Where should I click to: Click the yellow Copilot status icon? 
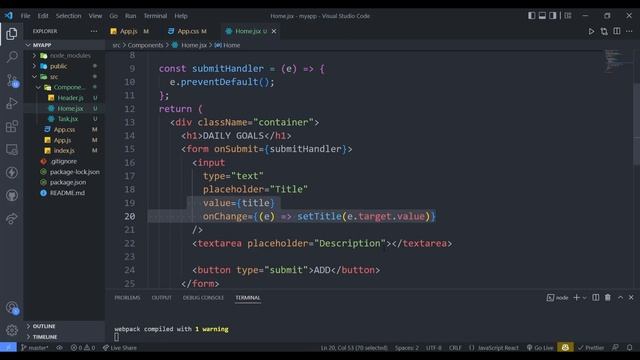[565, 348]
